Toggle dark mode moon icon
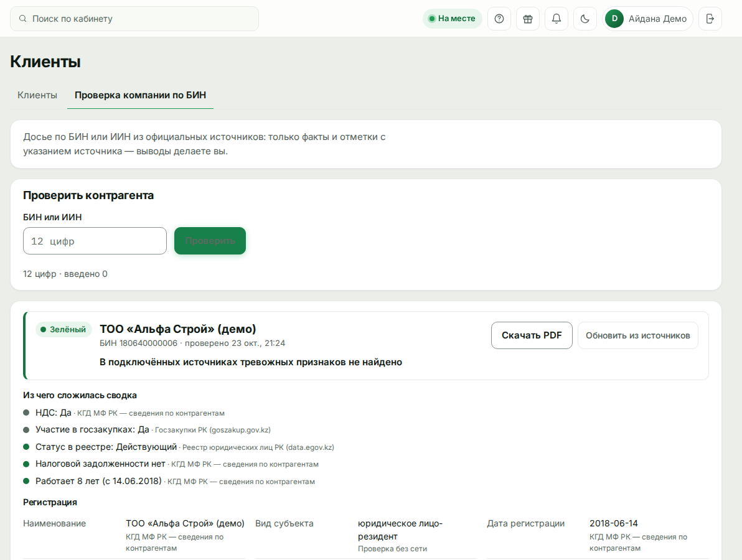Viewport: 742px width, 560px height. tap(585, 19)
